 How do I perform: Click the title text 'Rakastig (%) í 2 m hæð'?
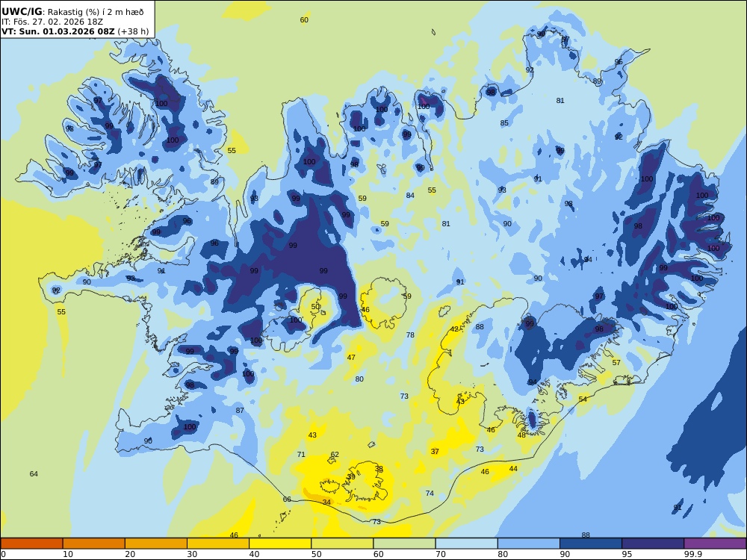tap(96, 12)
